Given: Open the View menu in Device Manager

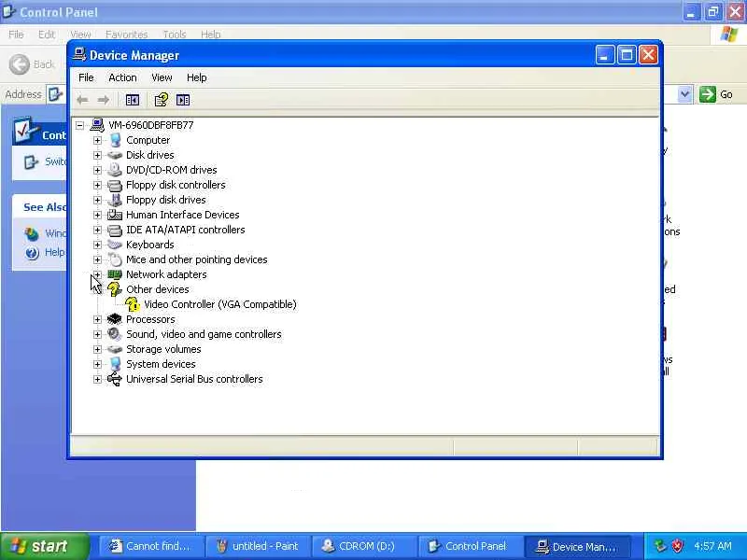Looking at the screenshot, I should coord(162,77).
